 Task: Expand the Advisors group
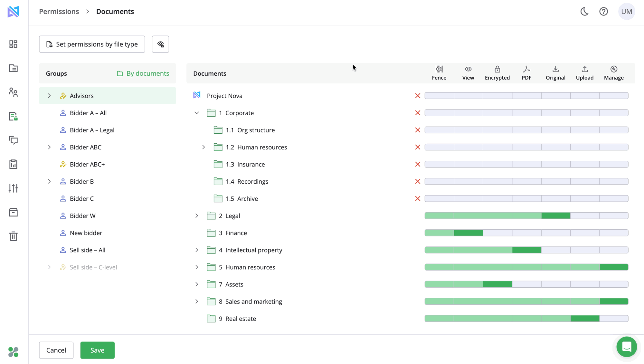49,96
